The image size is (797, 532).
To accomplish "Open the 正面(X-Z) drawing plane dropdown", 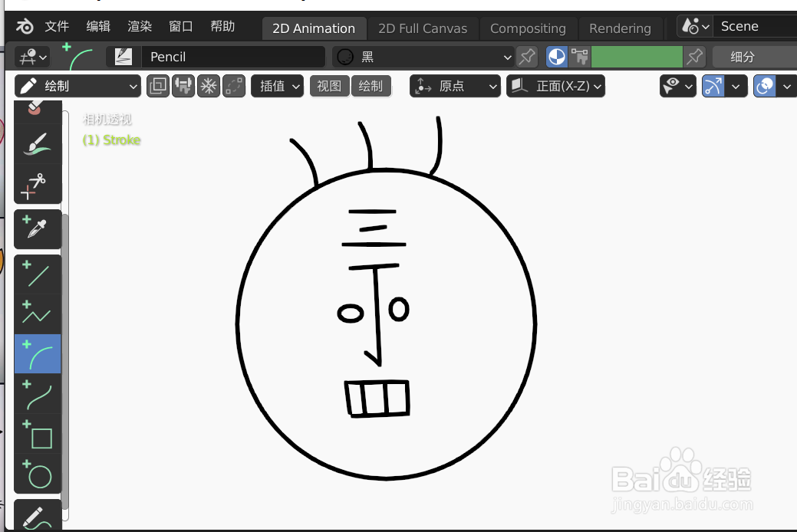I will click(555, 86).
